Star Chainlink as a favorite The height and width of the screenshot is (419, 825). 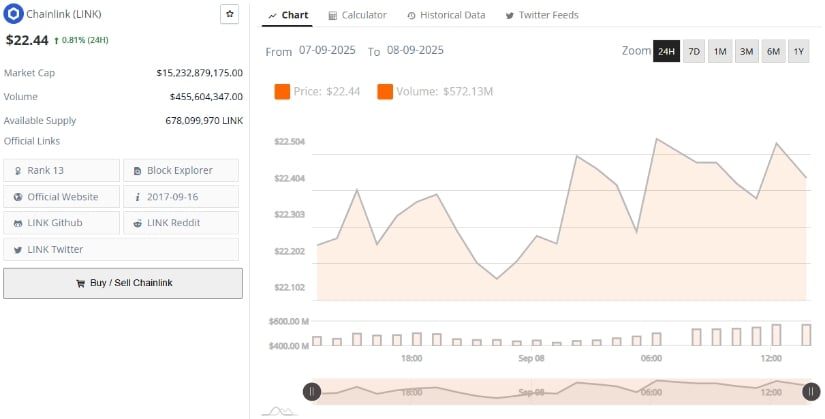[x=229, y=14]
